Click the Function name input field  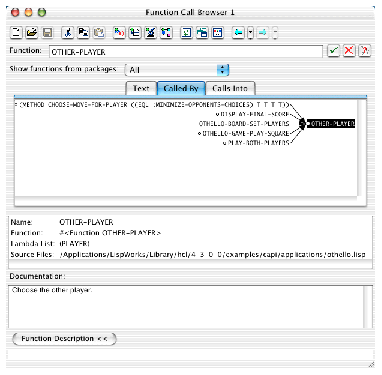(186, 52)
